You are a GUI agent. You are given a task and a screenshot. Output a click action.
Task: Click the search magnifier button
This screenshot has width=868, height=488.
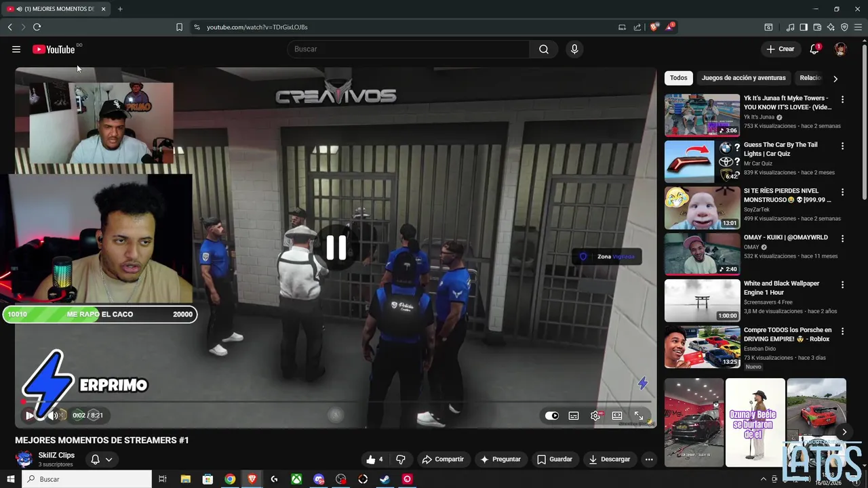(x=544, y=49)
